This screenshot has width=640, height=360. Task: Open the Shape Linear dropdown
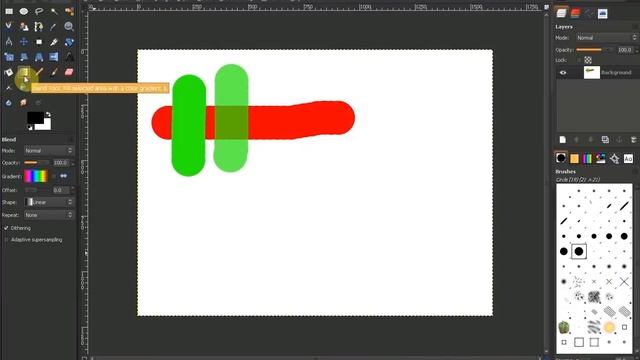click(x=49, y=202)
